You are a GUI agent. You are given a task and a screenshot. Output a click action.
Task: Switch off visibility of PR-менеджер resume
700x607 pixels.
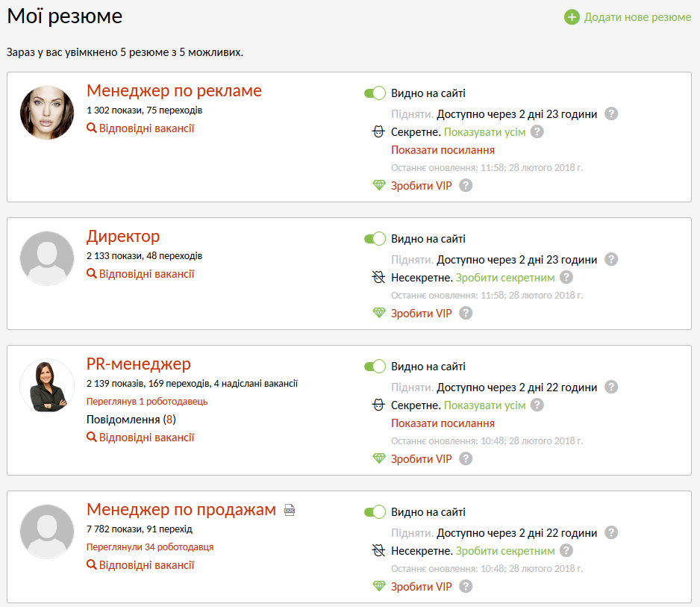click(375, 367)
